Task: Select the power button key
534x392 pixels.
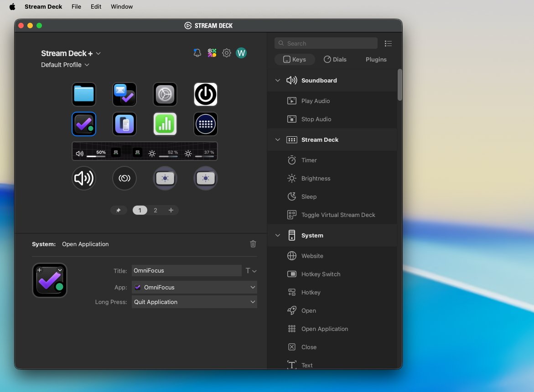Action: (x=206, y=94)
